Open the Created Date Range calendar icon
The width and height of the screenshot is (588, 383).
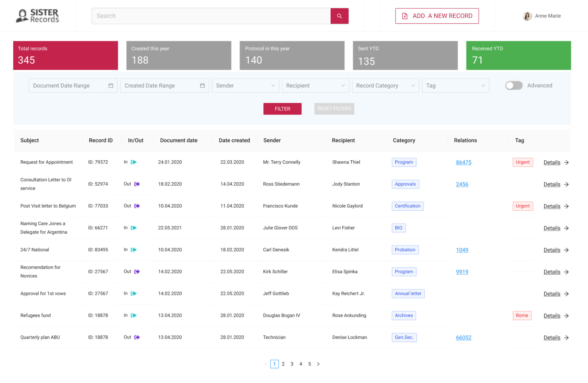(x=202, y=85)
